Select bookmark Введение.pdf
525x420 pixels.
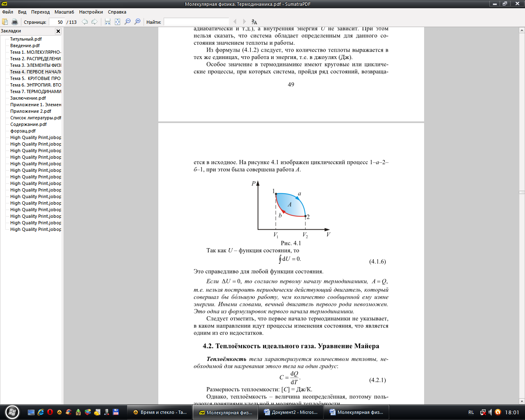(25, 46)
